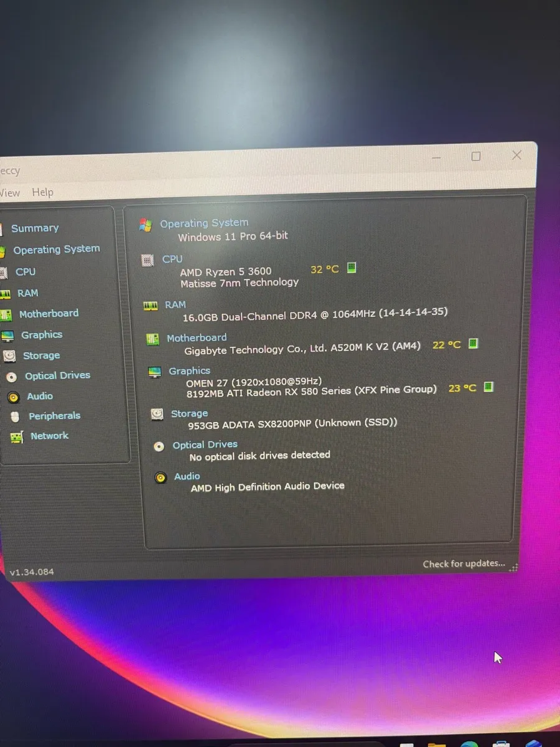Viewport: 560px width, 747px height.
Task: Click No optical disk drives detected text
Action: pyautogui.click(x=259, y=456)
